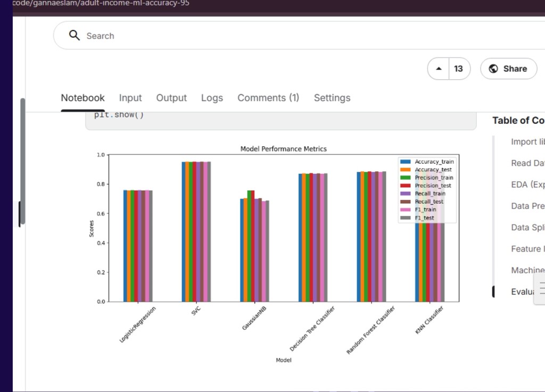The width and height of the screenshot is (545, 392).
Task: Navigate to EDA section in contents
Action: pyautogui.click(x=527, y=185)
